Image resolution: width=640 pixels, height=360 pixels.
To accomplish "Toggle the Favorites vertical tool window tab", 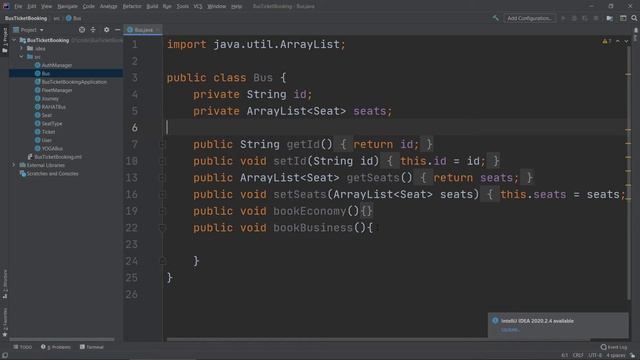I will coord(5,322).
